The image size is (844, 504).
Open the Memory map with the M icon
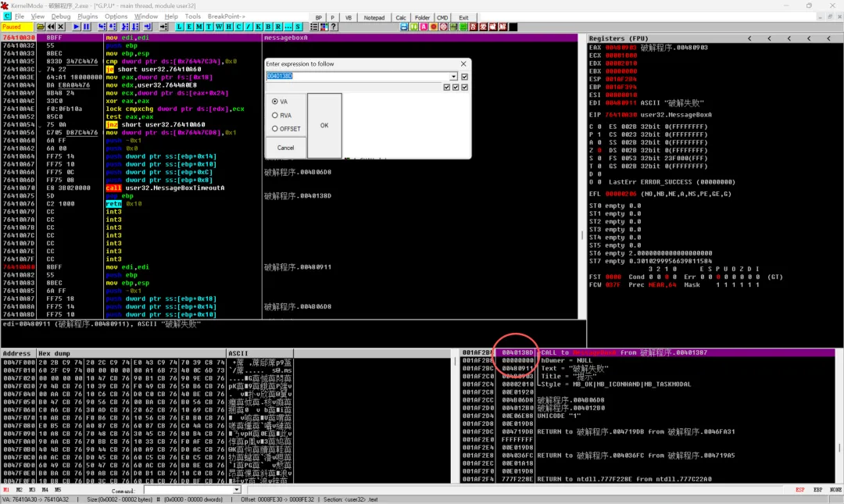tap(199, 27)
